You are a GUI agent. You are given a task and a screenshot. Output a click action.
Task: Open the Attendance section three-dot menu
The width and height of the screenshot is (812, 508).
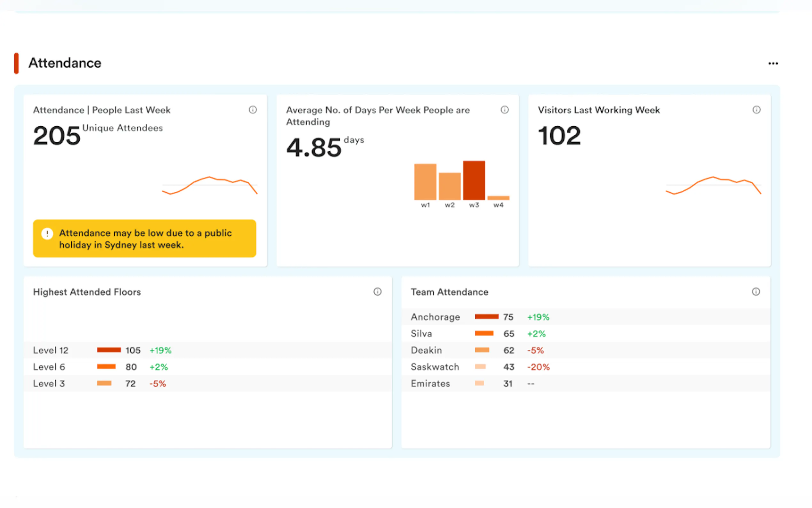click(x=773, y=63)
